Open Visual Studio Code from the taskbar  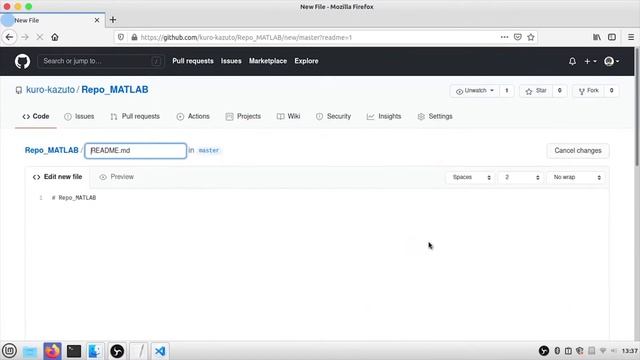pyautogui.click(x=160, y=351)
